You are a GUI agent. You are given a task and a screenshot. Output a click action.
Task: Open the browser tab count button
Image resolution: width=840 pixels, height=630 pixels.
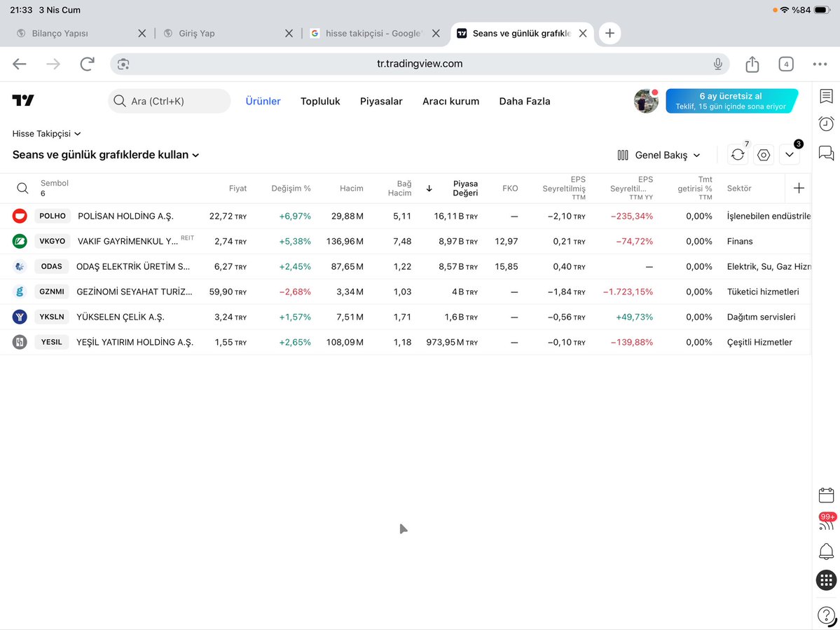click(x=786, y=64)
